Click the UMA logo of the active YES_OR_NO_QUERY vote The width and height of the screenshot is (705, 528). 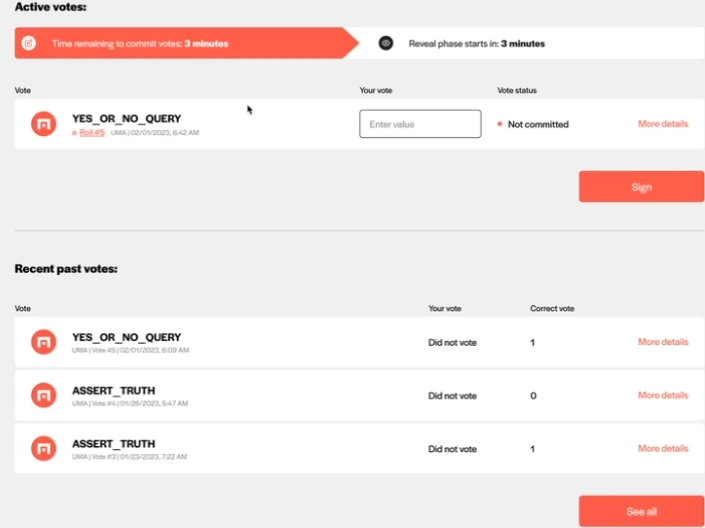tap(44, 124)
